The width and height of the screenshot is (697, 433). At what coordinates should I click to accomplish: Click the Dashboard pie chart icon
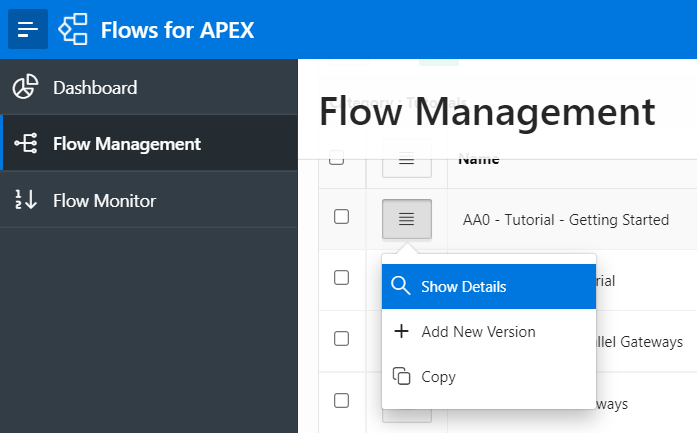tap(26, 87)
